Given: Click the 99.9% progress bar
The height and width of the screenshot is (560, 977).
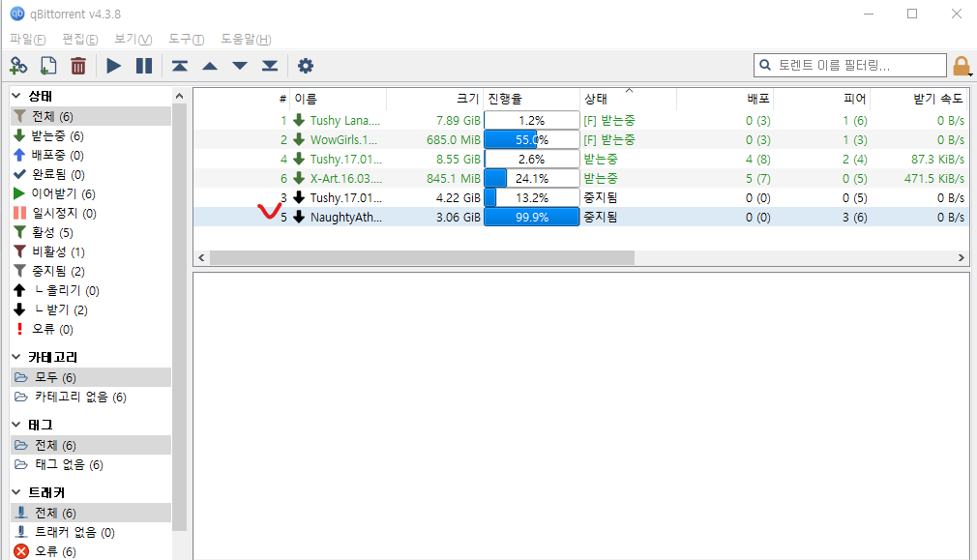Looking at the screenshot, I should (x=531, y=217).
